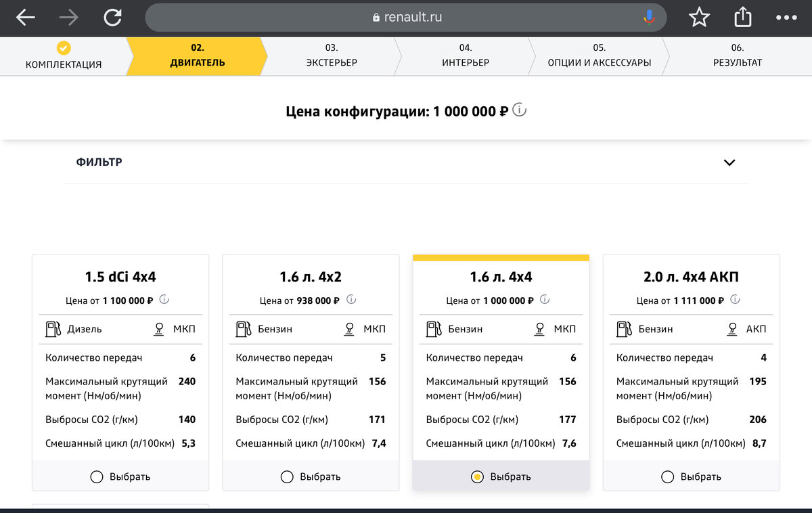Open the 04. Интерьер step
The width and height of the screenshot is (812, 513).
point(466,56)
